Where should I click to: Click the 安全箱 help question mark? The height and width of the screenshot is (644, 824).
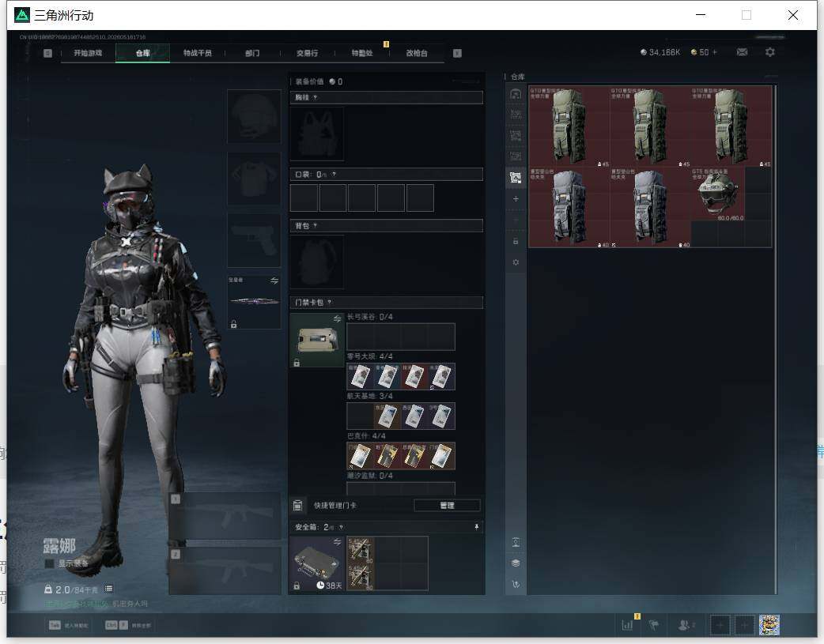341,527
